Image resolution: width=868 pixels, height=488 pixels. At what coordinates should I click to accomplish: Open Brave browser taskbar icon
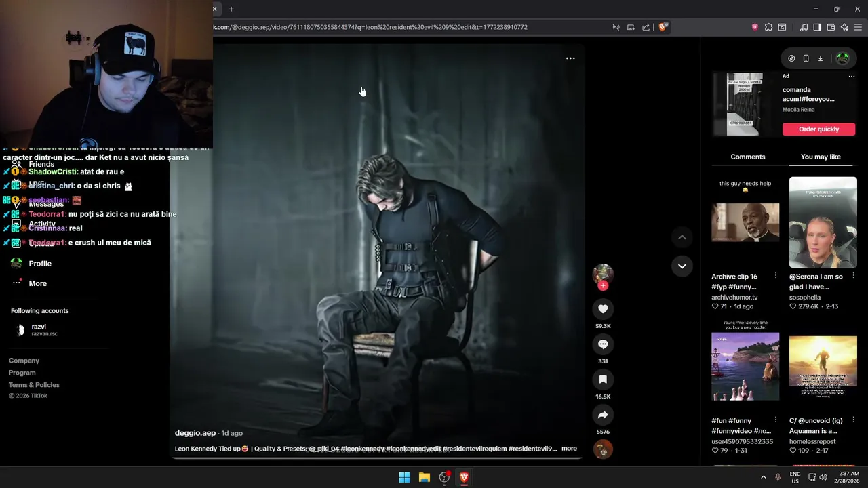click(x=465, y=477)
